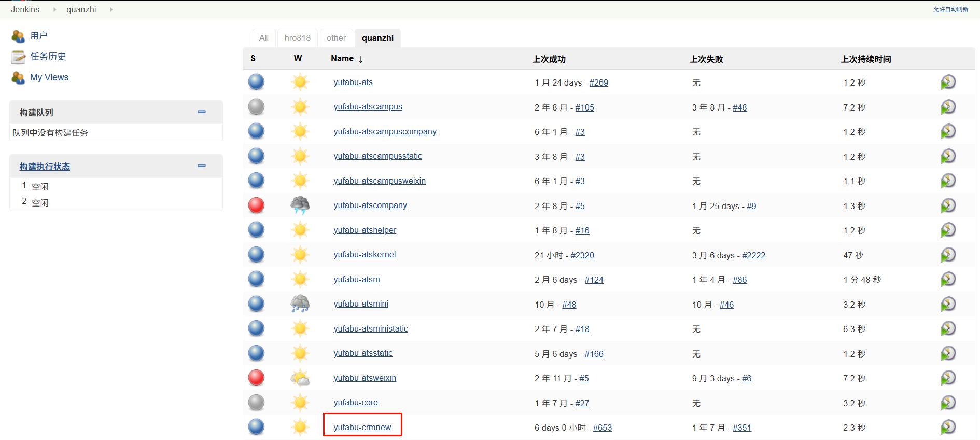Viewport: 980px width, 440px height.
Task: Open the yufabu-atsweixin job link
Action: click(x=365, y=378)
